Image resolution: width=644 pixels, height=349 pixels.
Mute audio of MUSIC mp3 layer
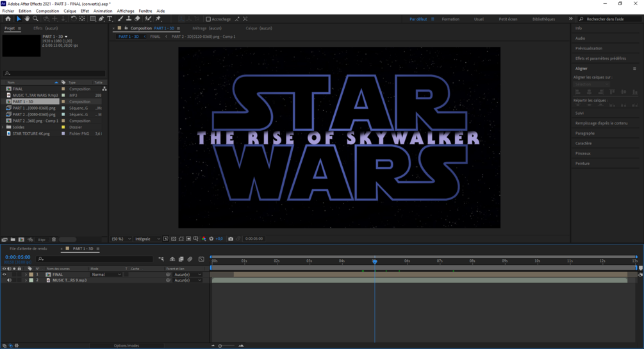coord(9,280)
